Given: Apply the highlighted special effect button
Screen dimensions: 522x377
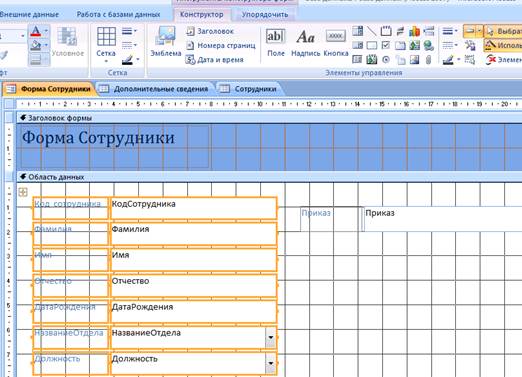Looking at the screenshot, I should (x=470, y=31).
